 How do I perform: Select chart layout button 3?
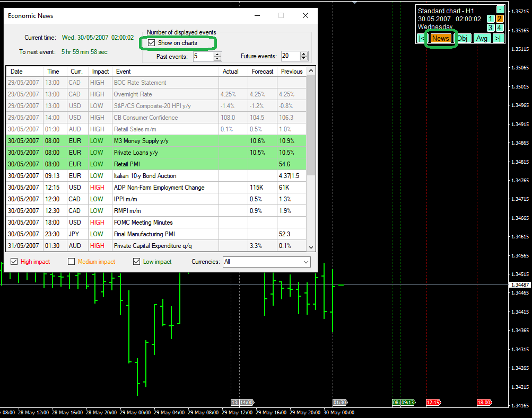point(491,28)
